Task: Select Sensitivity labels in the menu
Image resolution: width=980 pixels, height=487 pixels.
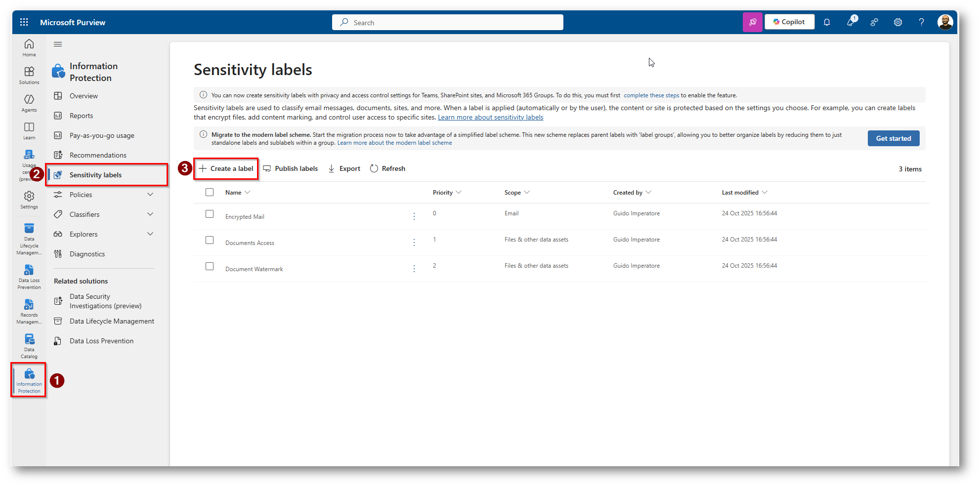Action: (x=107, y=175)
